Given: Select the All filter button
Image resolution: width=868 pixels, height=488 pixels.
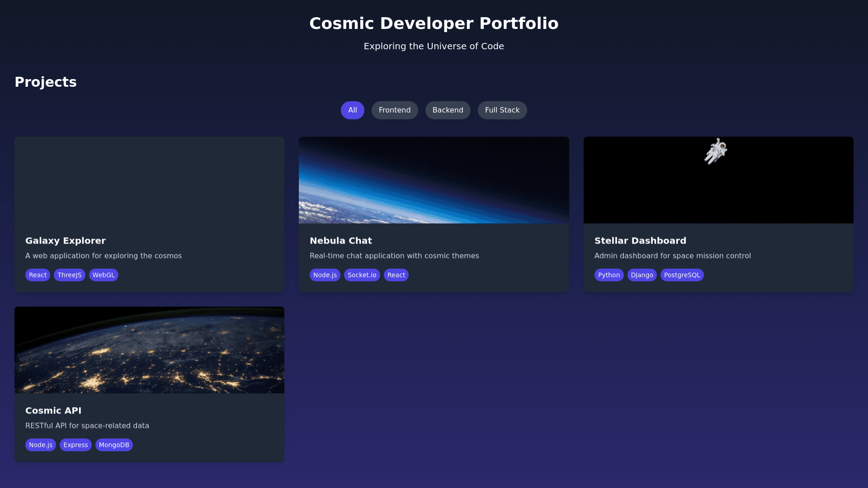Looking at the screenshot, I should coord(352,110).
